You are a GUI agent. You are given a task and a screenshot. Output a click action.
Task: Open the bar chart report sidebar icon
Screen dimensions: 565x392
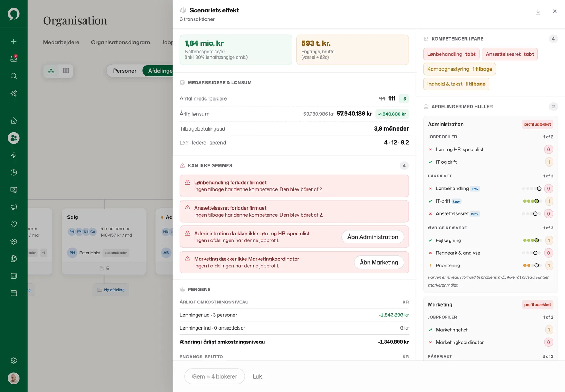[14, 276]
